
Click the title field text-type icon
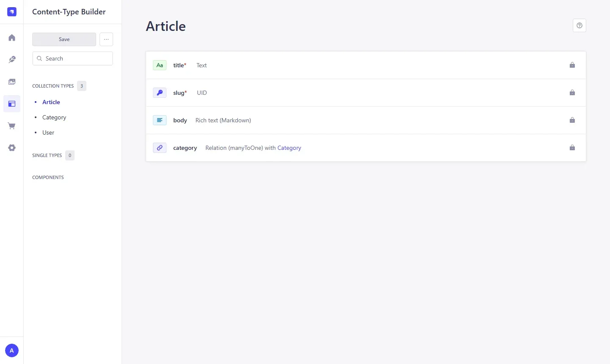pyautogui.click(x=160, y=65)
